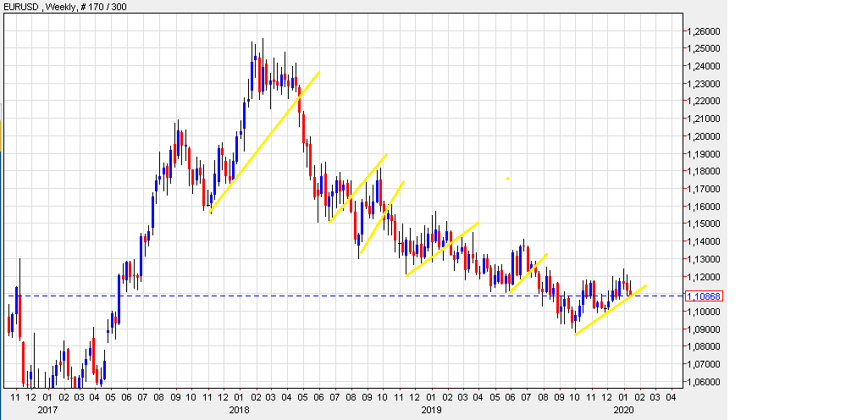
Task: Click the 1,20000 price axis label
Action: (704, 136)
